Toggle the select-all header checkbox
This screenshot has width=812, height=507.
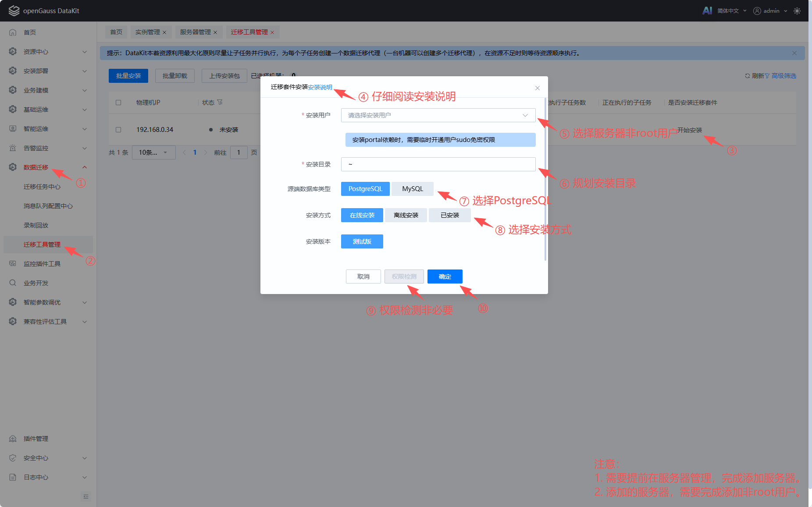pos(118,103)
